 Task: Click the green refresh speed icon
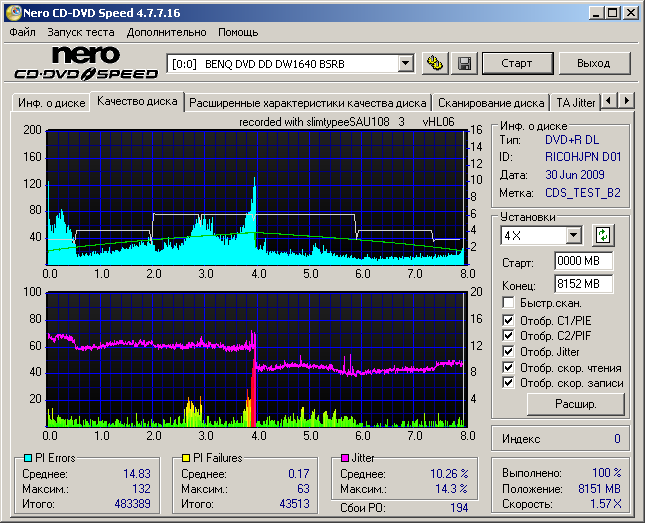click(x=603, y=235)
